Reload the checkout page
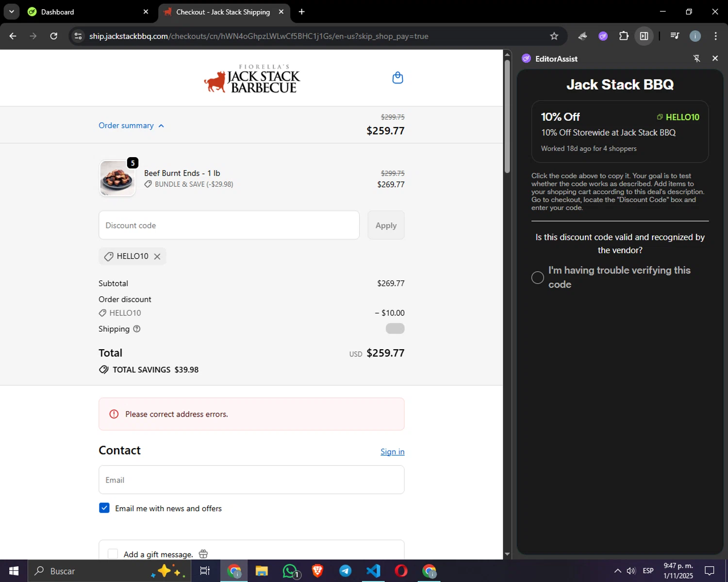The height and width of the screenshot is (582, 728). click(x=53, y=36)
